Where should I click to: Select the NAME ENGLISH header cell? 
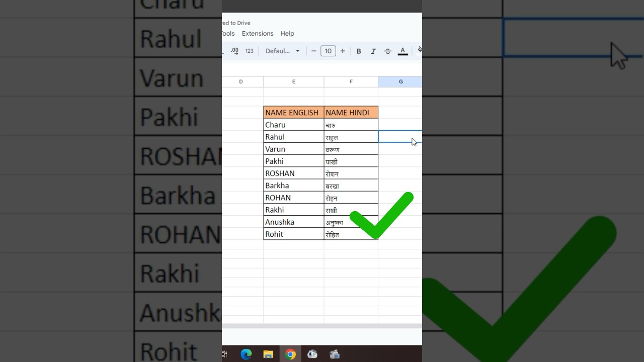[x=294, y=113]
